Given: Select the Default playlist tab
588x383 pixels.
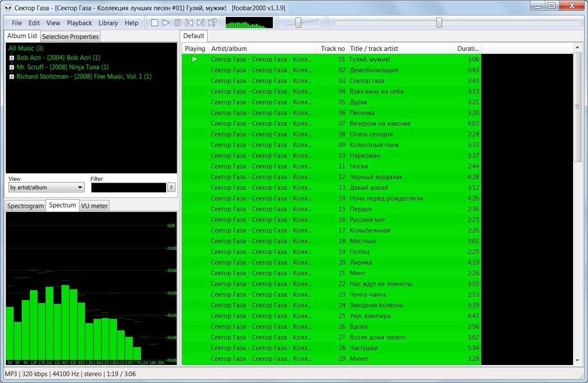Looking at the screenshot, I should pos(194,36).
